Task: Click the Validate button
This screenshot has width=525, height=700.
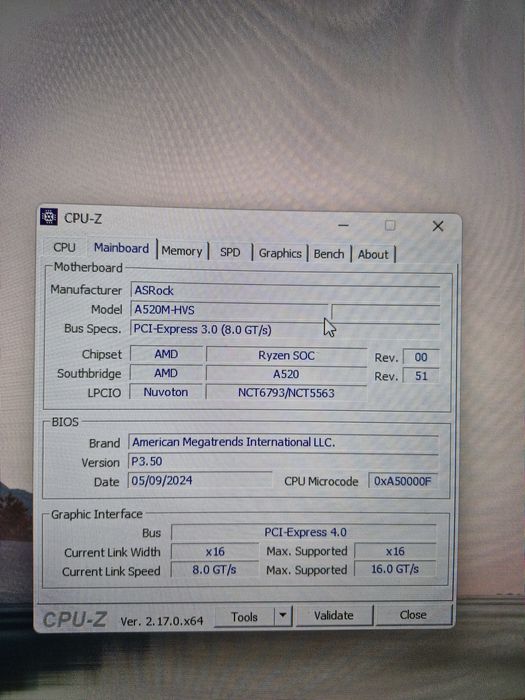Action: click(x=334, y=616)
